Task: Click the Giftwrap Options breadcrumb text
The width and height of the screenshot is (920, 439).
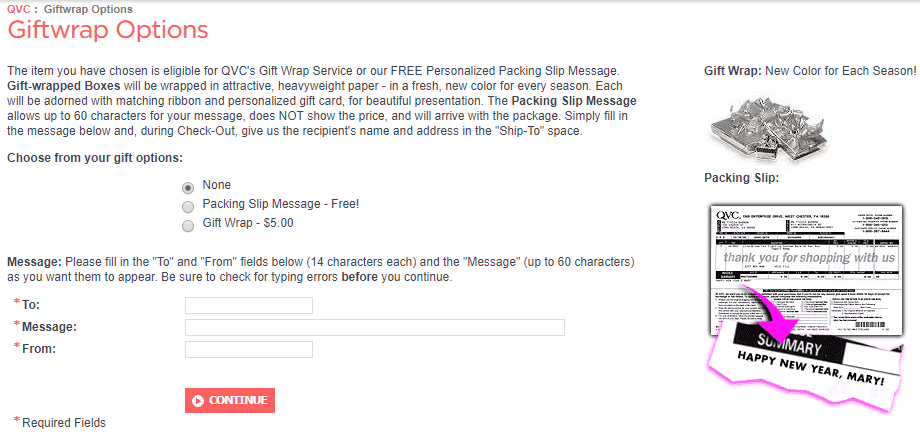Action: [x=88, y=9]
